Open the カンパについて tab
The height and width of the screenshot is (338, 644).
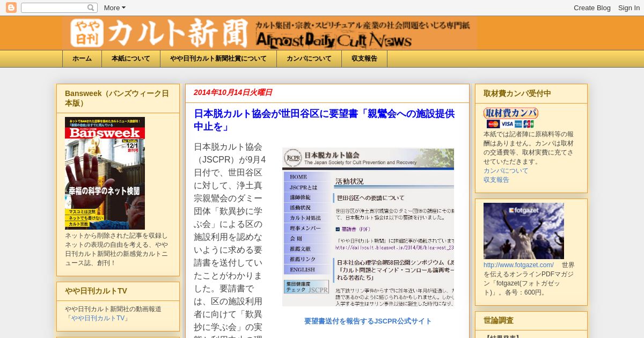click(309, 58)
